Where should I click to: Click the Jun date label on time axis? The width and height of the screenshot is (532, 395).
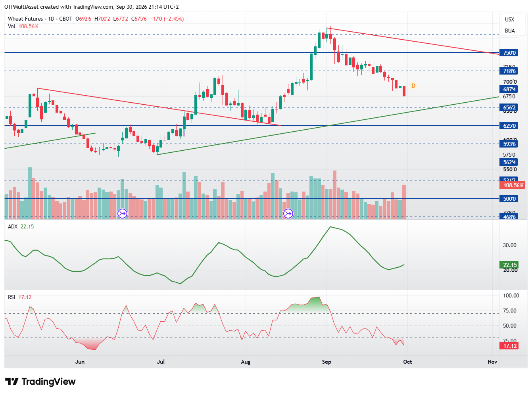point(80,362)
